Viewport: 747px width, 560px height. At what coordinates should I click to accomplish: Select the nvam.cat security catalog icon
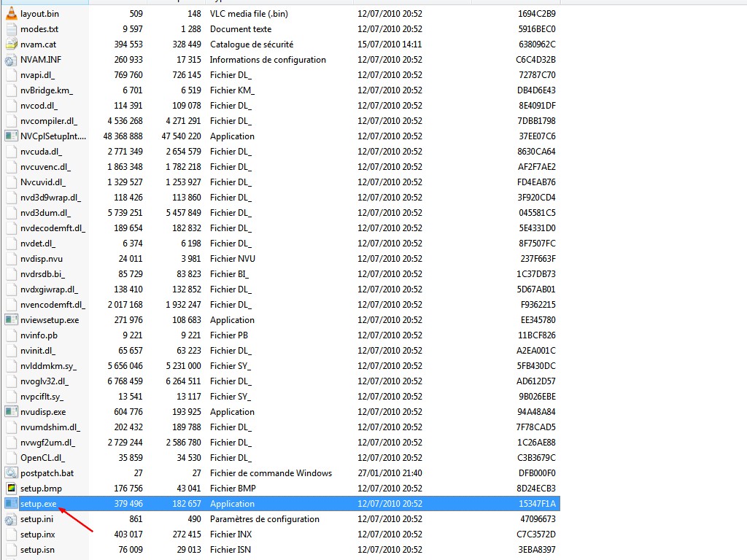coord(11,44)
